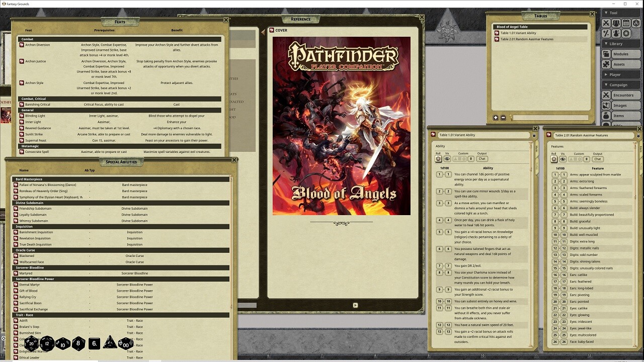Toggle Vis eye in Random Aasimar Features table
644x362 pixels.
coord(563,159)
